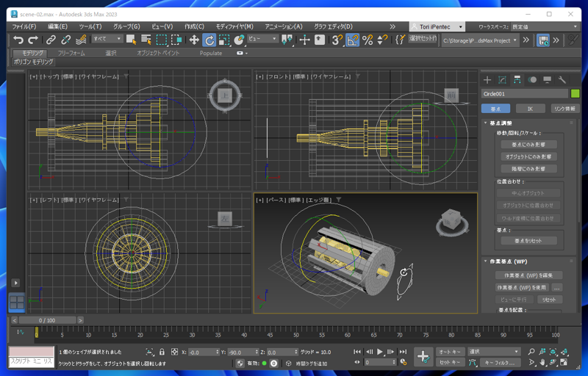Switch to the フリーフォーム ribbon tab

pyautogui.click(x=71, y=53)
